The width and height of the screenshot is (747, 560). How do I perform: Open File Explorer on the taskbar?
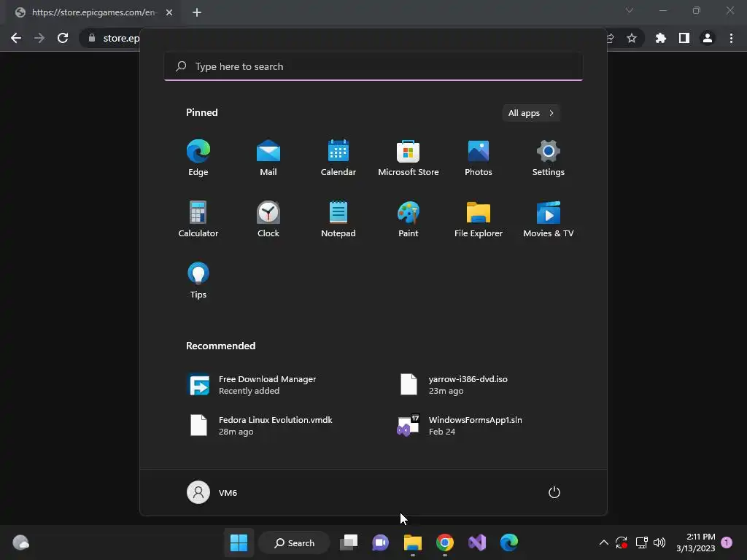point(413,542)
